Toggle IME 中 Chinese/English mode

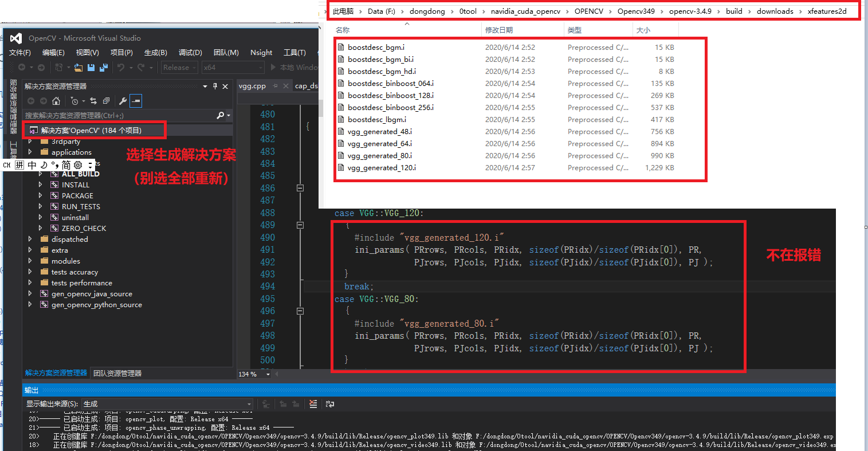pyautogui.click(x=32, y=165)
